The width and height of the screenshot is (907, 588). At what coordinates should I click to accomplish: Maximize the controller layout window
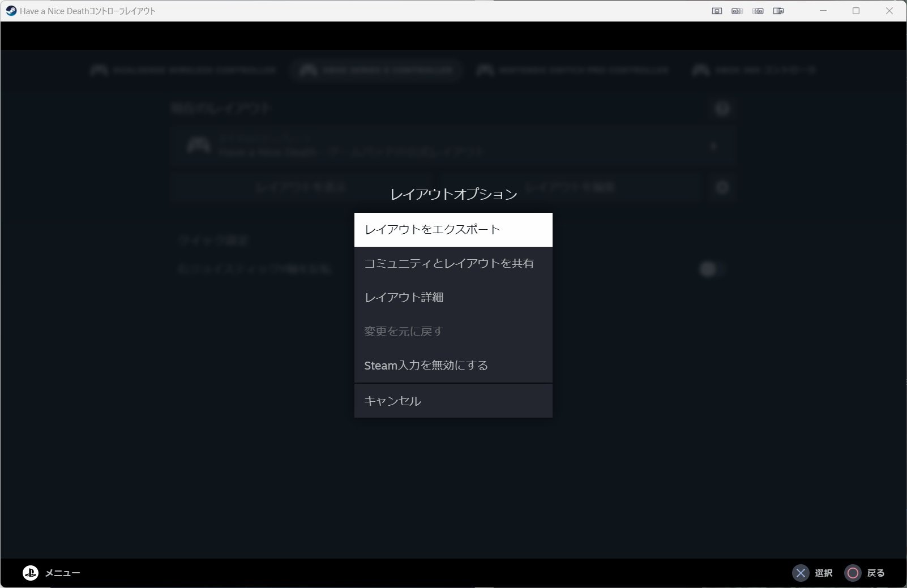pos(856,11)
